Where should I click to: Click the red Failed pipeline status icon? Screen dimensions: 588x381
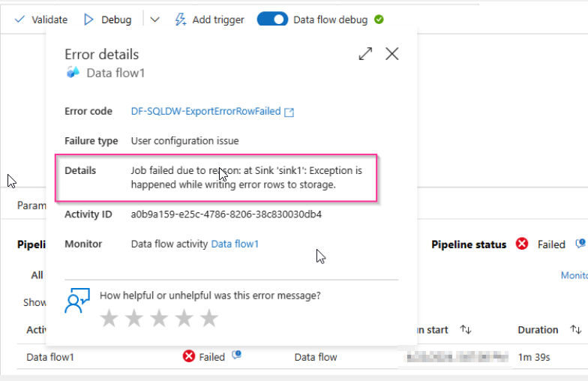(522, 244)
